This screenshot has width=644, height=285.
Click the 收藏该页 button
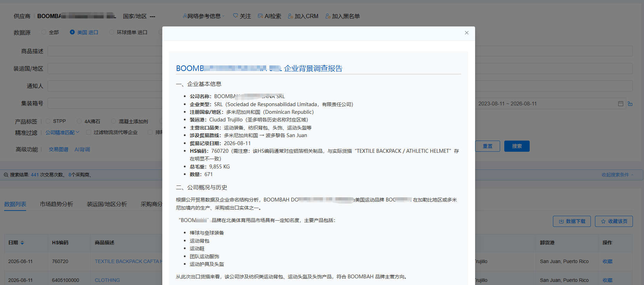coord(614,221)
